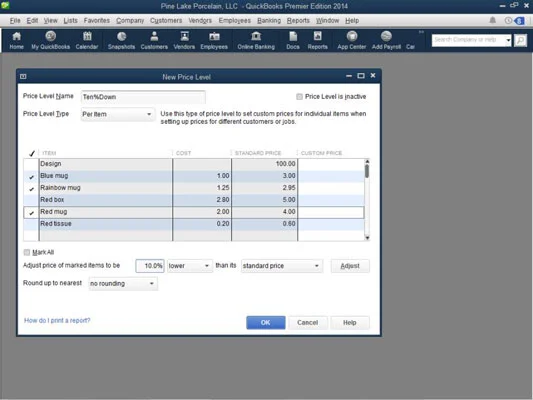The width and height of the screenshot is (533, 400).
Task: Click the search magnifier icon
Action: [x=520, y=40]
